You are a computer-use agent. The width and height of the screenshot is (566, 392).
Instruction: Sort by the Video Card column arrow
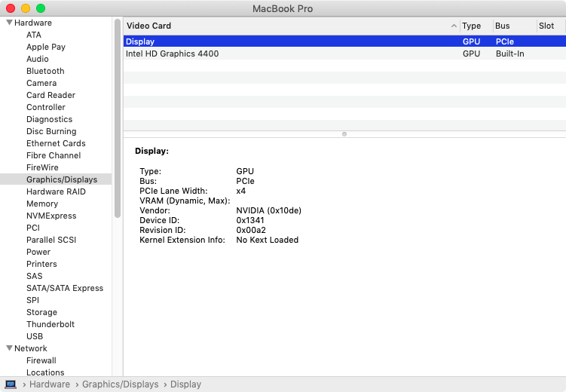pyautogui.click(x=454, y=26)
